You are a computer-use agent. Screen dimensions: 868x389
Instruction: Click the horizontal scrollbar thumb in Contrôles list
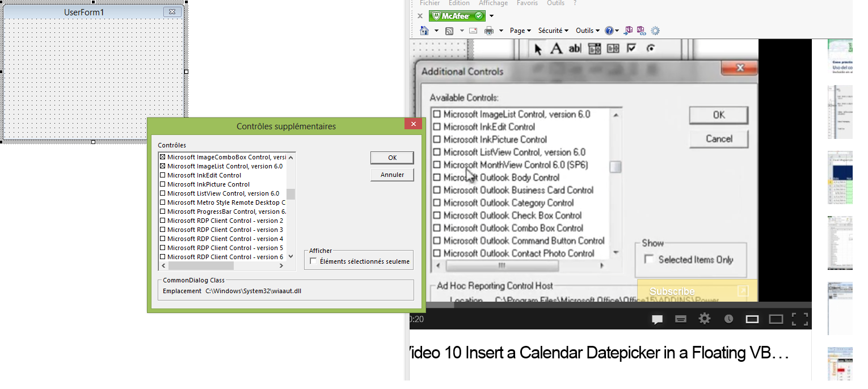tap(200, 265)
